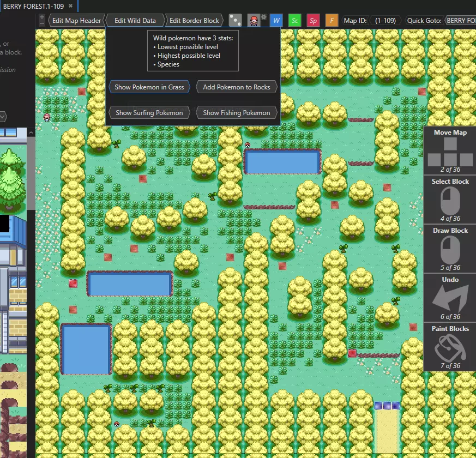Click the Draw Block mouse icon
This screenshot has height=458, width=476.
click(x=450, y=250)
